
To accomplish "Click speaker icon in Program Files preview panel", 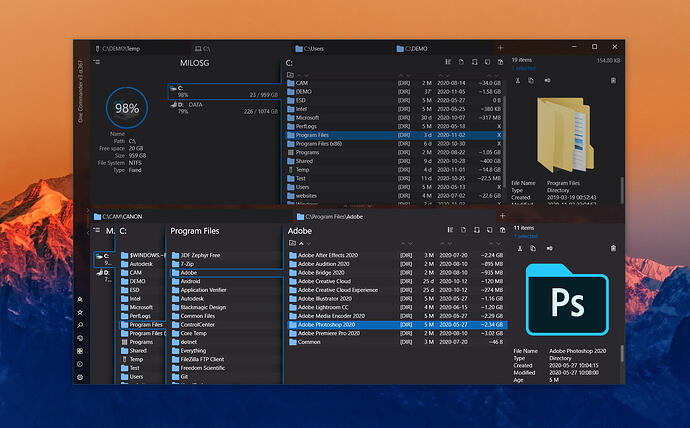I will click(548, 81).
